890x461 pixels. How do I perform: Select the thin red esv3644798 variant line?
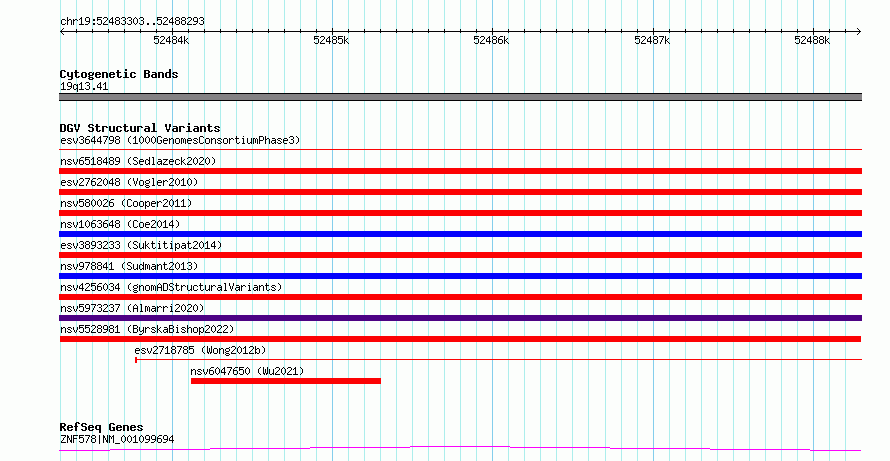click(x=460, y=149)
